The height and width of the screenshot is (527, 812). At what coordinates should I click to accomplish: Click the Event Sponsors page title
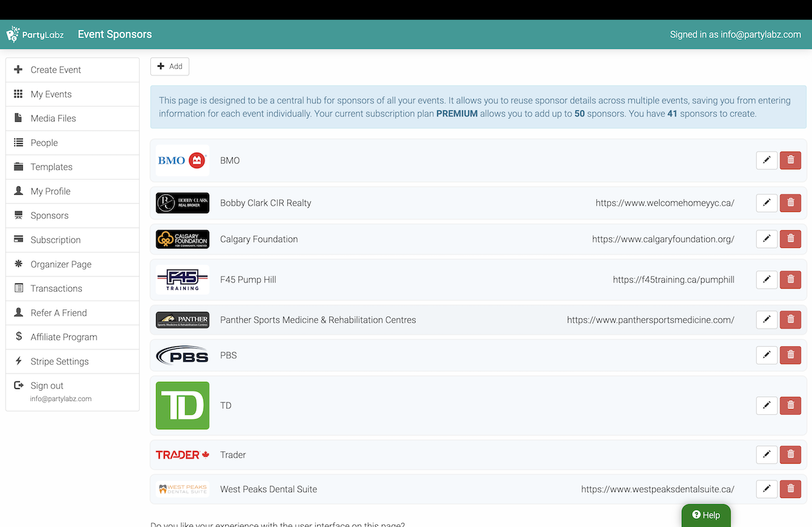tap(115, 34)
